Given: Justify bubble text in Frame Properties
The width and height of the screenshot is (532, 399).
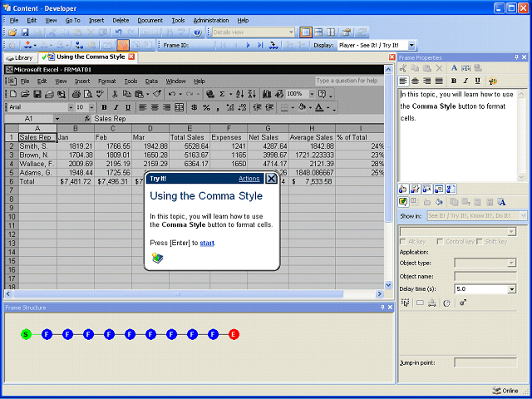Looking at the screenshot, I should pyautogui.click(x=440, y=81).
